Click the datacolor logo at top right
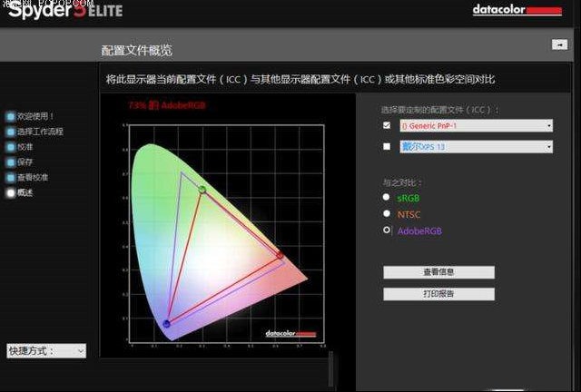 point(517,10)
